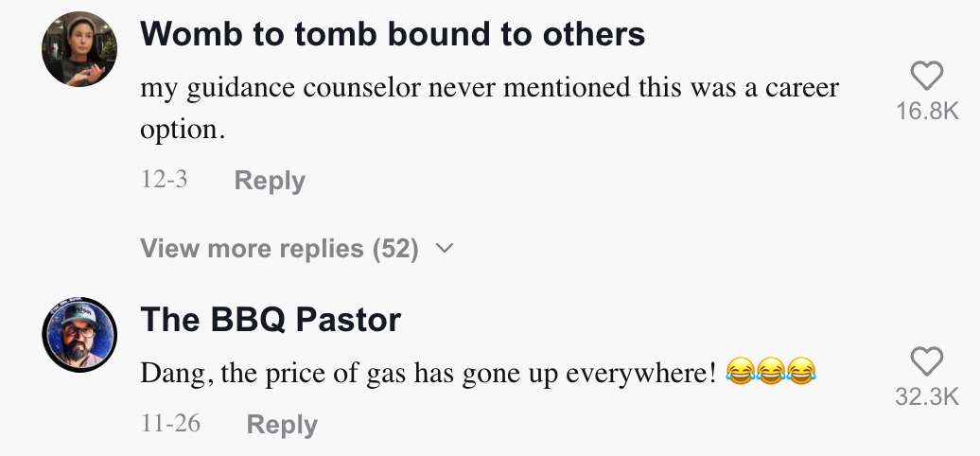
Task: Select the "my guidance counselor never mentioned" text line
Action: [x=489, y=89]
